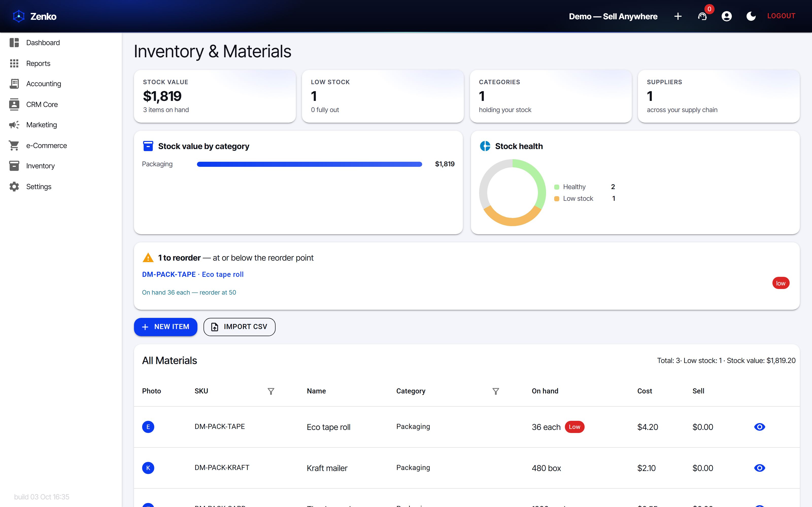View Kraft mailer using its eye icon
The image size is (812, 507).
tap(759, 468)
